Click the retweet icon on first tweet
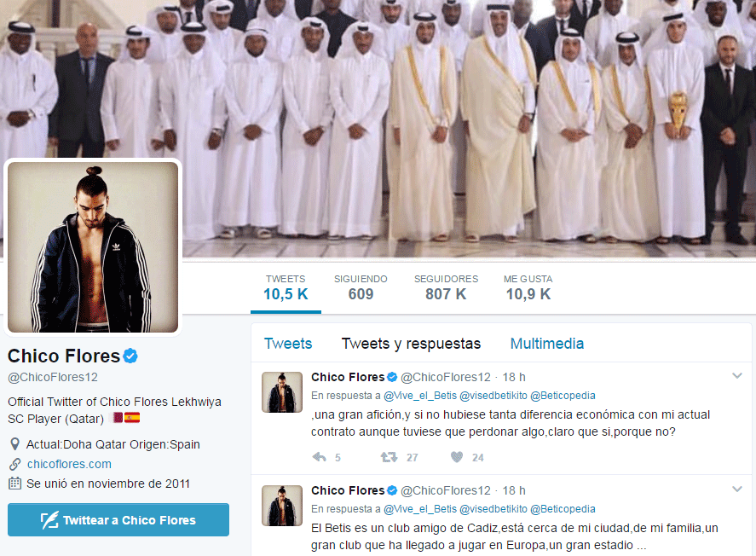756x556 pixels. tap(390, 457)
